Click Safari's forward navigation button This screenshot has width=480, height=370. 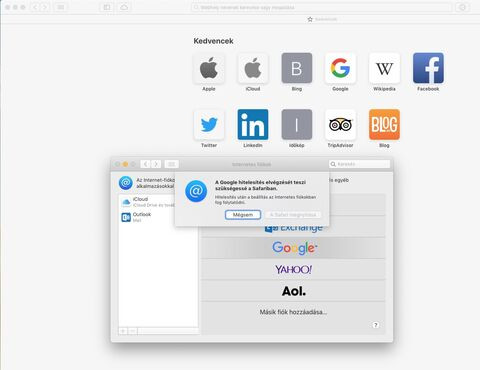pos(45,7)
